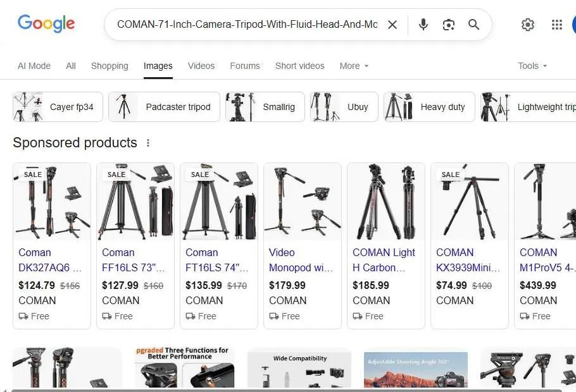Image resolution: width=576 pixels, height=392 pixels.
Task: Open COMAN M1ProV5 product link
Action: click(x=548, y=260)
